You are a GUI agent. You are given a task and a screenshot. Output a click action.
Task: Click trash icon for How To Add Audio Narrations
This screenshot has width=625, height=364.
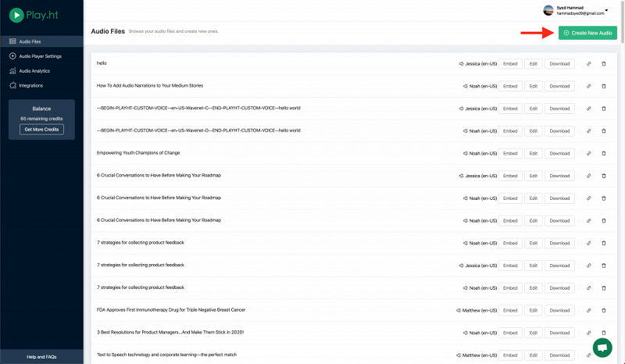[603, 86]
